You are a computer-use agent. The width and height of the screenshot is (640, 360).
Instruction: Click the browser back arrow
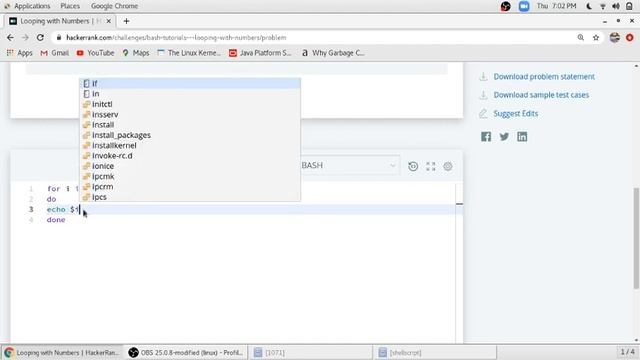(x=10, y=38)
